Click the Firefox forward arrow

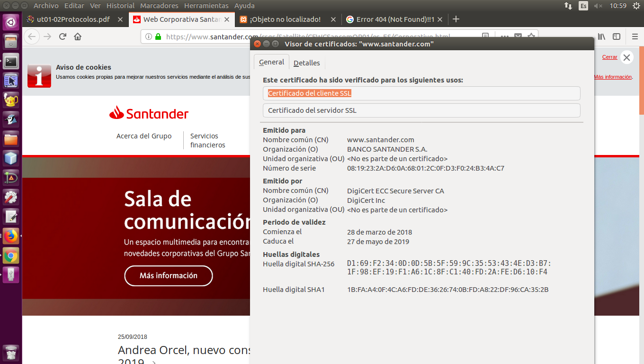pyautogui.click(x=47, y=36)
